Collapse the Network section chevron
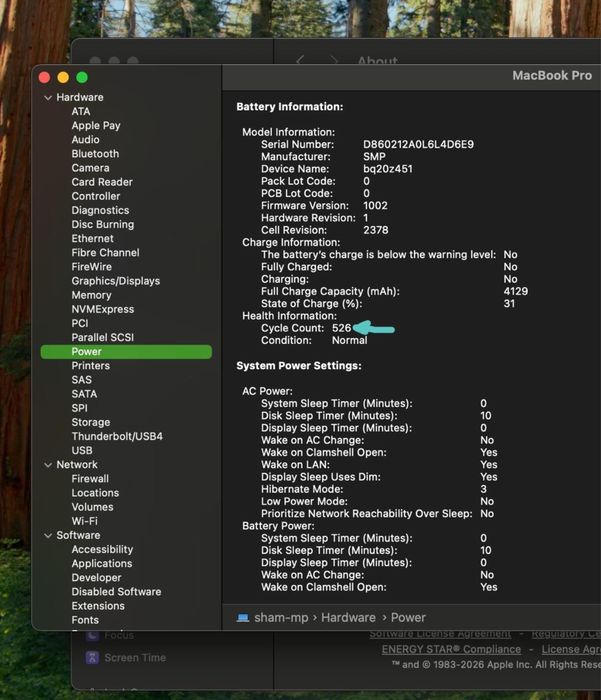Viewport: 601px width, 700px height. [x=48, y=465]
